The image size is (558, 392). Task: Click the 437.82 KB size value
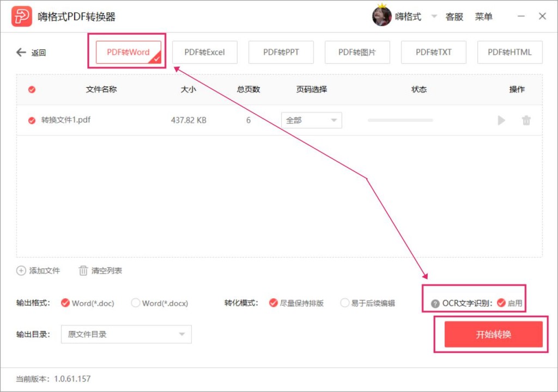click(189, 120)
